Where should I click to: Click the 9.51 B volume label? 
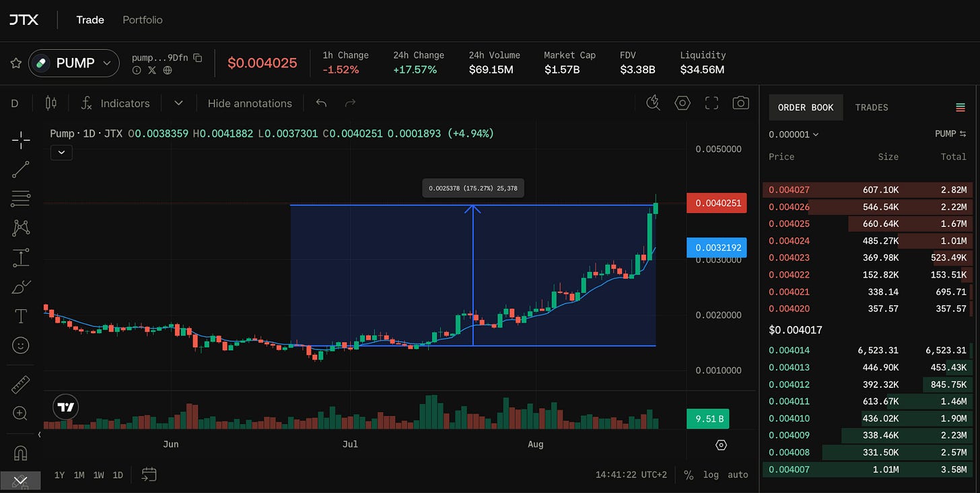(707, 419)
